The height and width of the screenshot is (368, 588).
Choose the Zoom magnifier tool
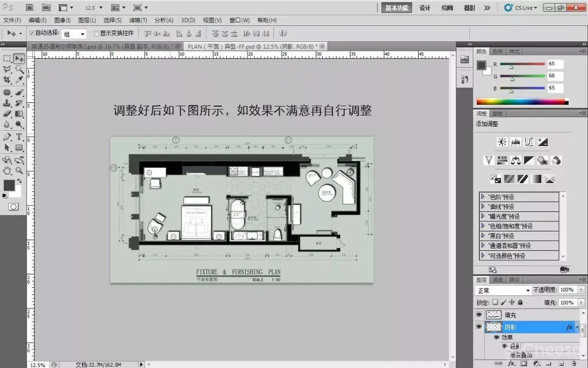tap(19, 170)
